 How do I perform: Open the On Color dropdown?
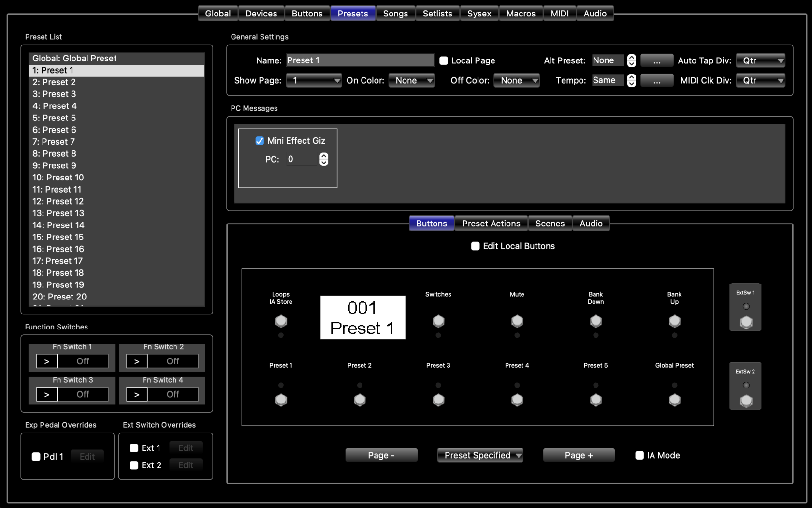(412, 80)
